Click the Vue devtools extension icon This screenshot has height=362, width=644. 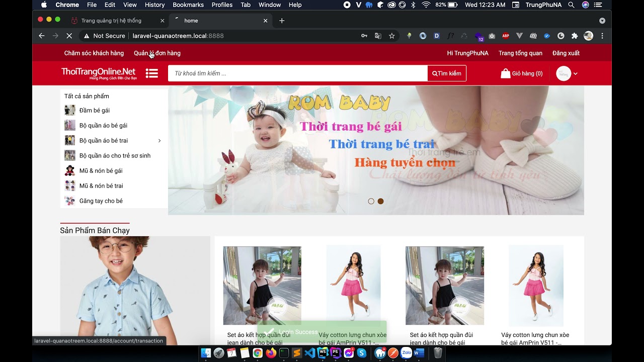point(519,36)
